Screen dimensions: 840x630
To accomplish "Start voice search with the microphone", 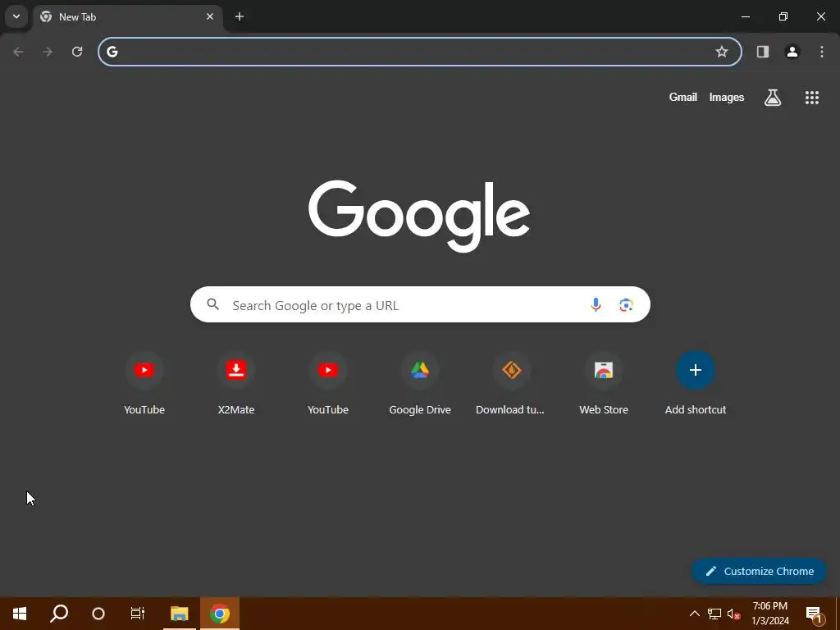I will (596, 305).
